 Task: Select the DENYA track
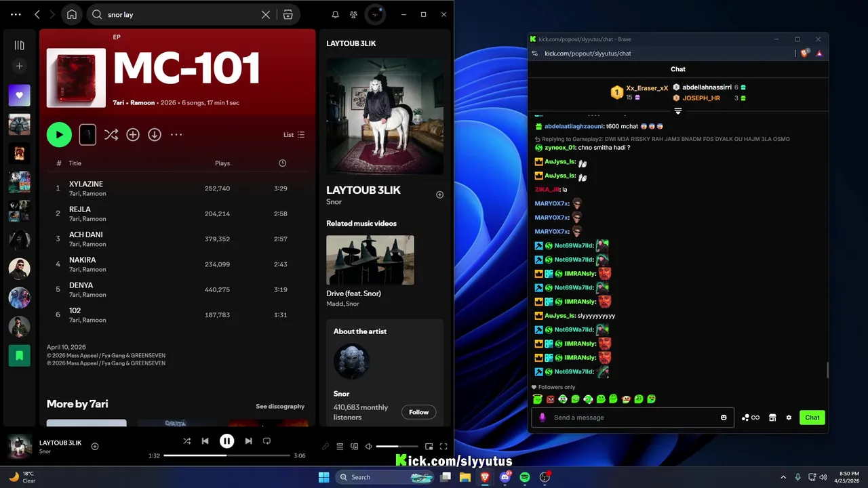pos(178,289)
